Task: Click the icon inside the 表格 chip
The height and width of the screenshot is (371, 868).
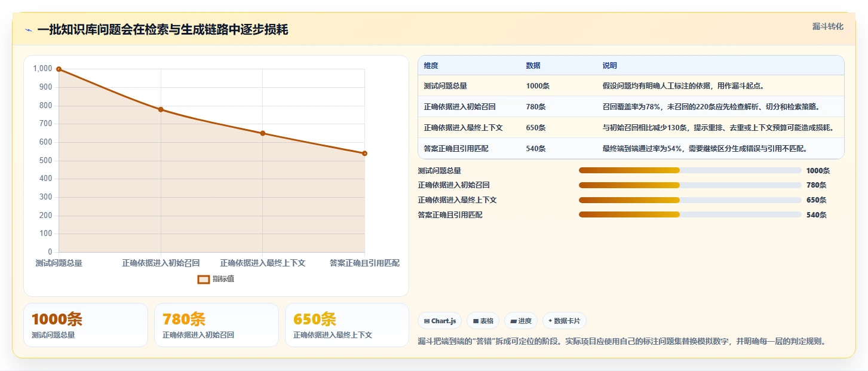Action: coord(476,321)
